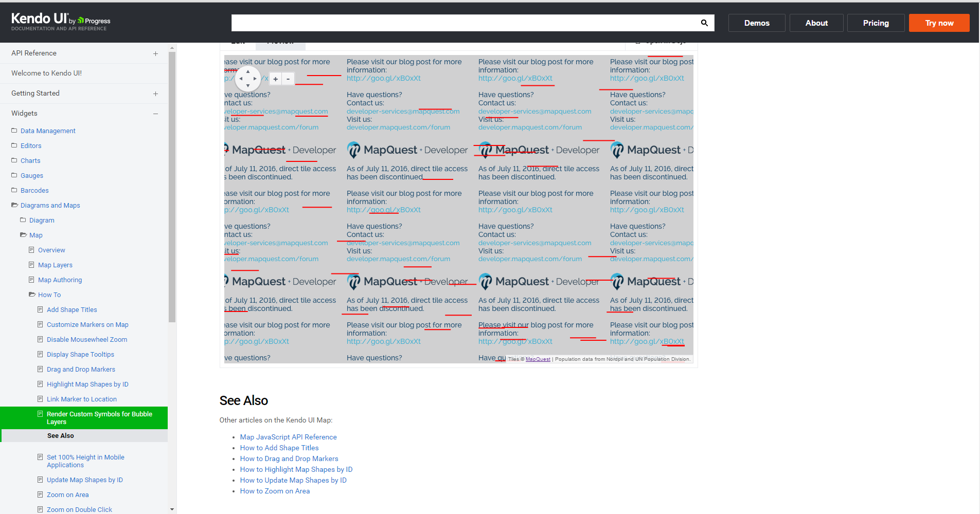Click the document icon beside Link Marker to Location
Image resolution: width=980 pixels, height=514 pixels.
pos(40,399)
